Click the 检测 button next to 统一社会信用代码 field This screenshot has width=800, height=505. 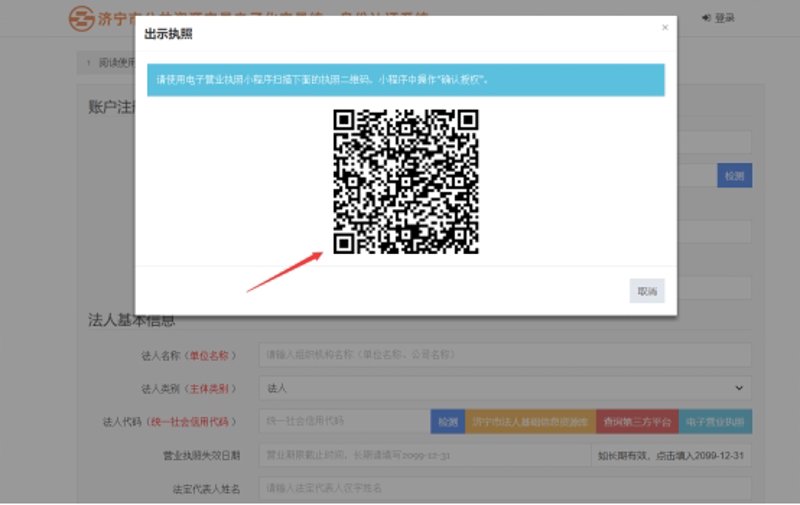point(447,422)
